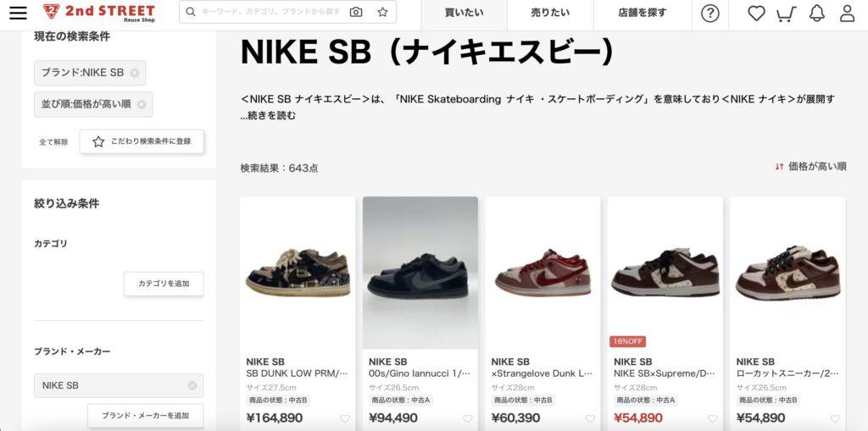Open notifications bell icon
Screen dimensions: 868x431
click(816, 14)
